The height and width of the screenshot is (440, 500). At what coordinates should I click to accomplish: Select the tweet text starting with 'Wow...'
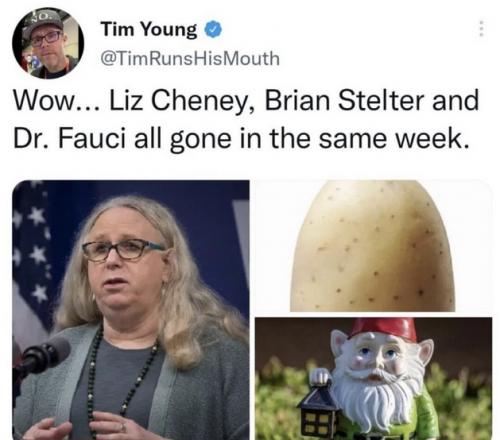(246, 119)
